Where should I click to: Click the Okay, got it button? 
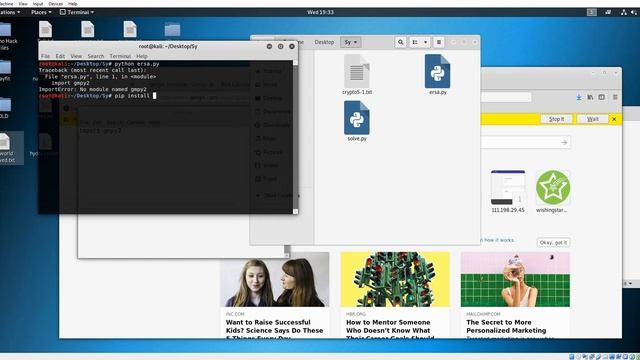(x=553, y=242)
